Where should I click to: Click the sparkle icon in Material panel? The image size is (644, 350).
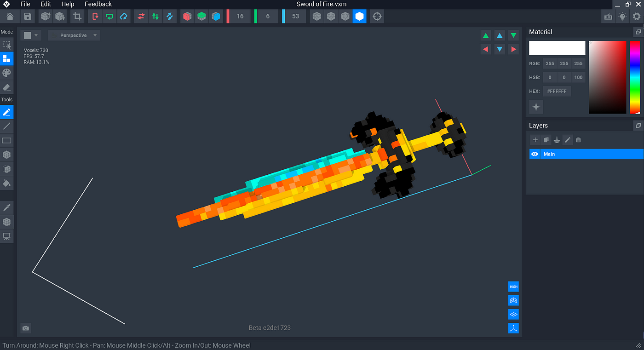click(536, 107)
